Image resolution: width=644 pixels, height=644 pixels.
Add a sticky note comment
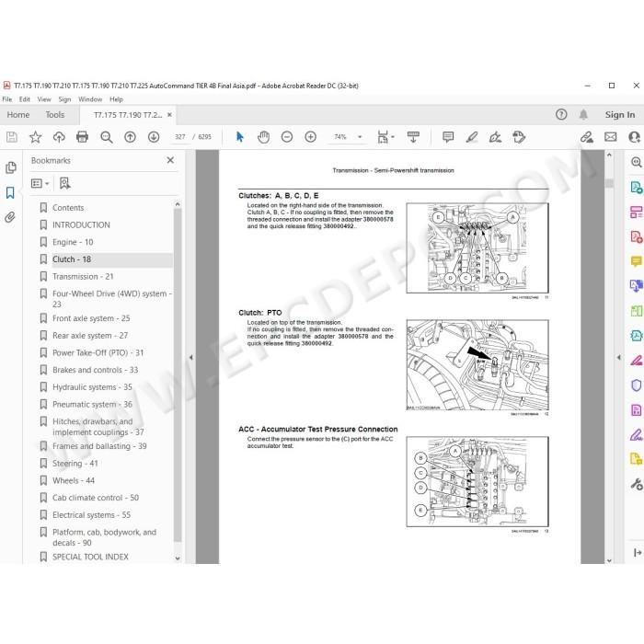click(x=448, y=137)
